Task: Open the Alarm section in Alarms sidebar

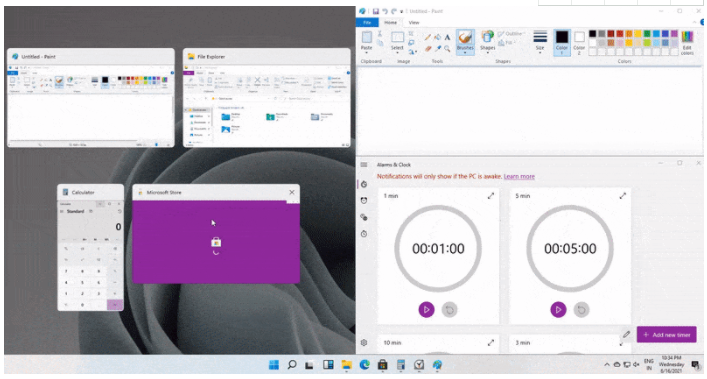Action: pyautogui.click(x=364, y=201)
